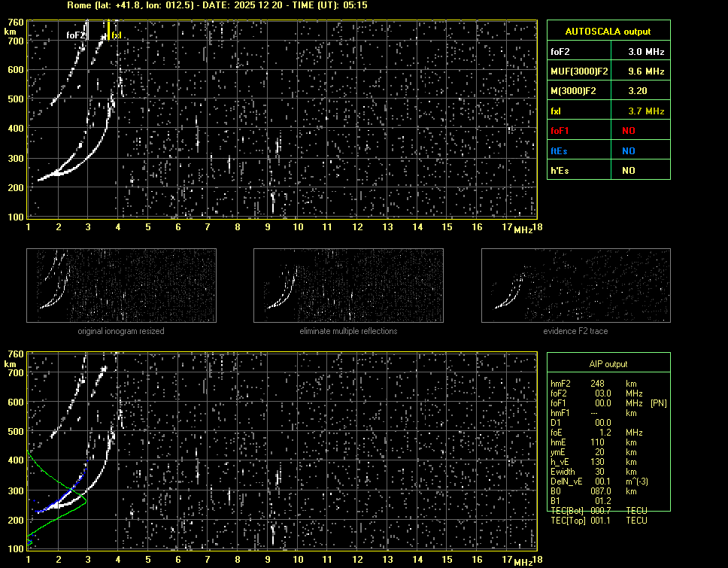Click the MHz axis label of top ionogram

point(523,229)
